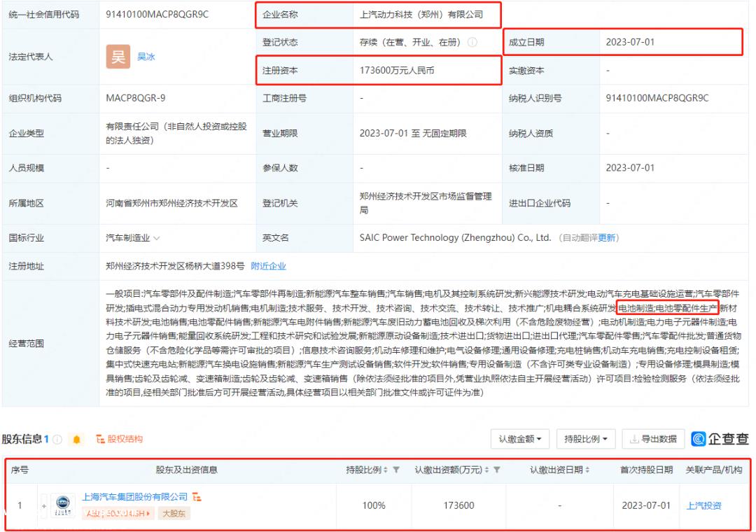Open the 上汽投资 related institution link
756x532 pixels.
(704, 505)
